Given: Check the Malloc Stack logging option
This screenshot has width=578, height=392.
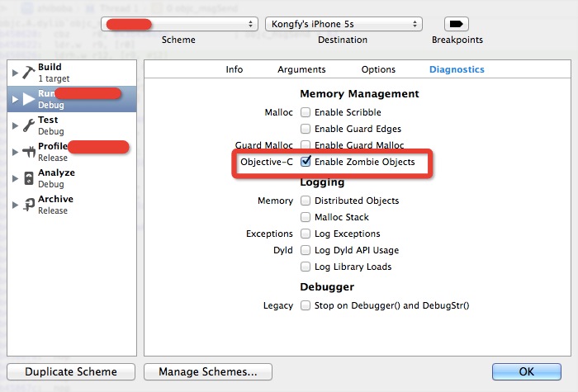Looking at the screenshot, I should click(306, 217).
